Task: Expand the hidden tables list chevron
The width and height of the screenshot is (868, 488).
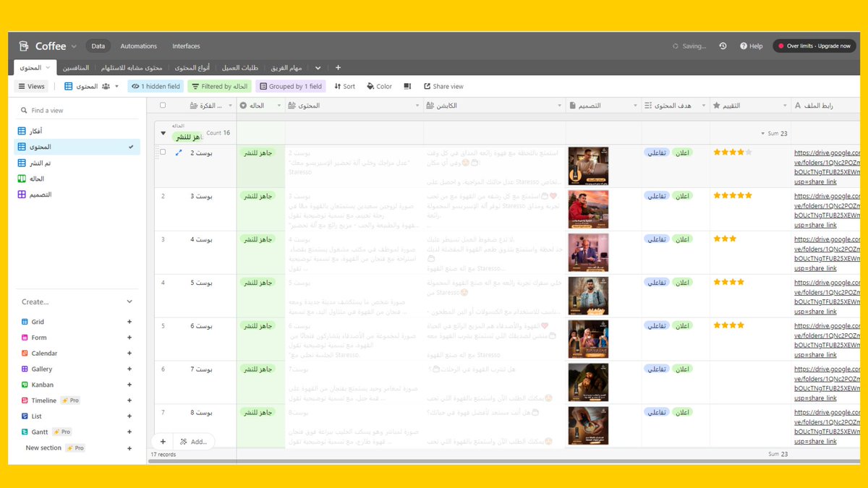Action: (x=318, y=67)
